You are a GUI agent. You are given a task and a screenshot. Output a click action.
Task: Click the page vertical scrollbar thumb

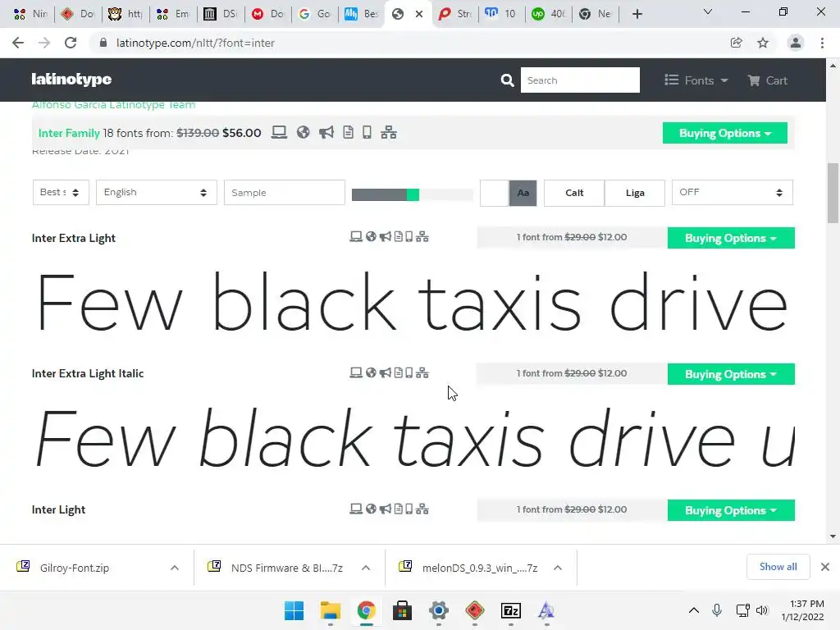point(833,193)
